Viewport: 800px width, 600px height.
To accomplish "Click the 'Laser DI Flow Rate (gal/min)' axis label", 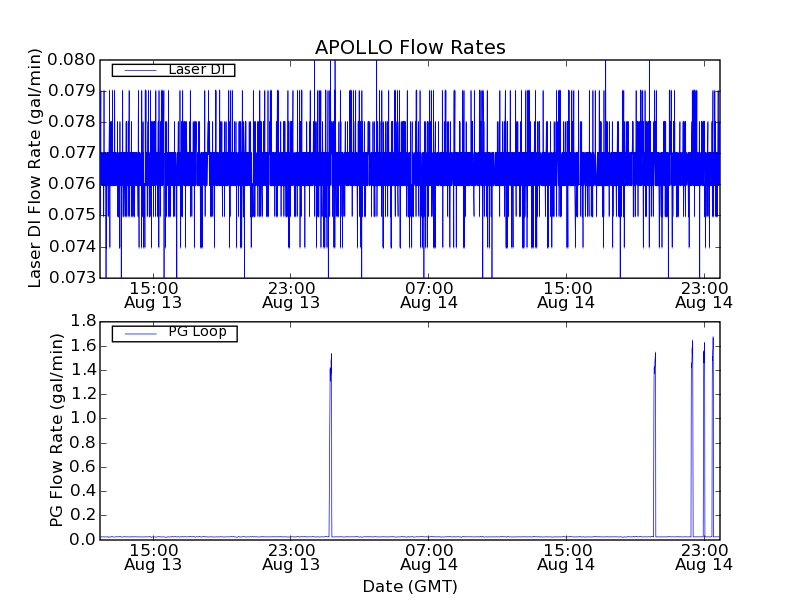I will [35, 168].
